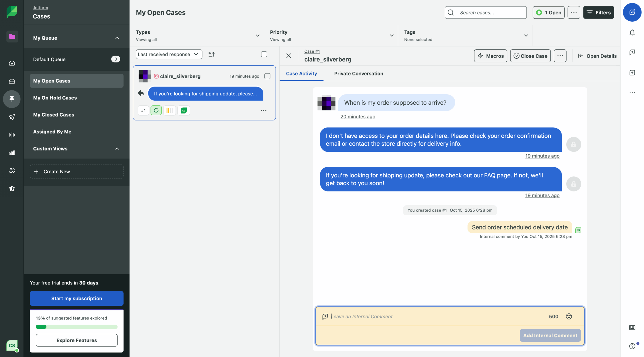Screen dimensions: 644x357
Task: Check the claire_silverberg case checkbox
Action: coord(267,76)
